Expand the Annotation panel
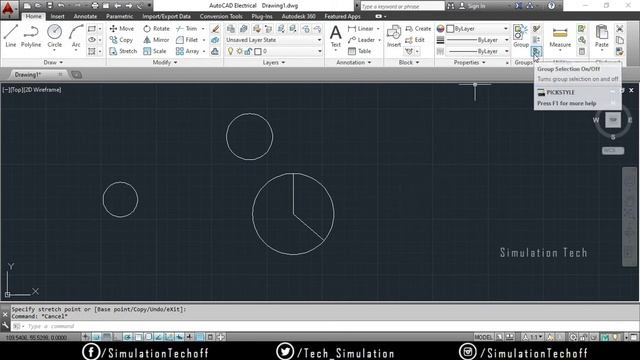 click(353, 62)
